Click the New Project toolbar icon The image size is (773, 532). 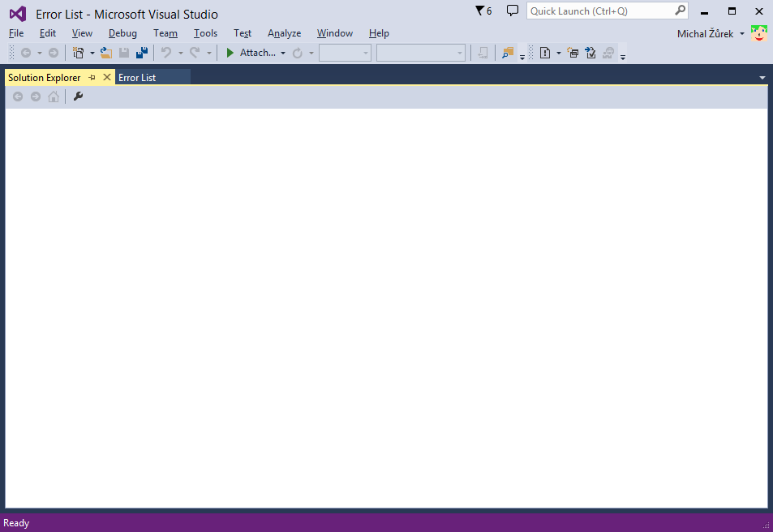point(78,52)
